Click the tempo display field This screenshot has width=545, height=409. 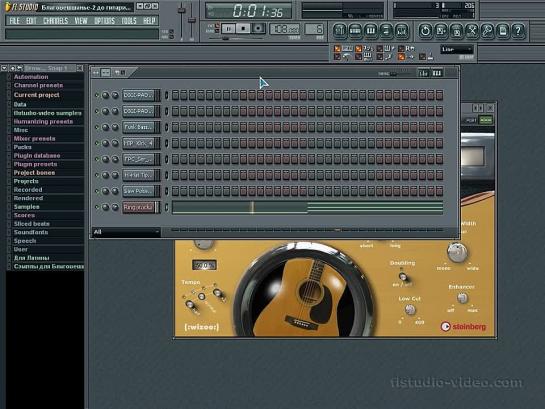click(284, 29)
